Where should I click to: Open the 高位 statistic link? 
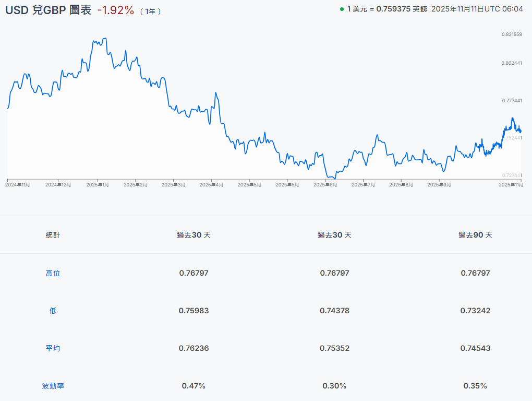pos(53,273)
